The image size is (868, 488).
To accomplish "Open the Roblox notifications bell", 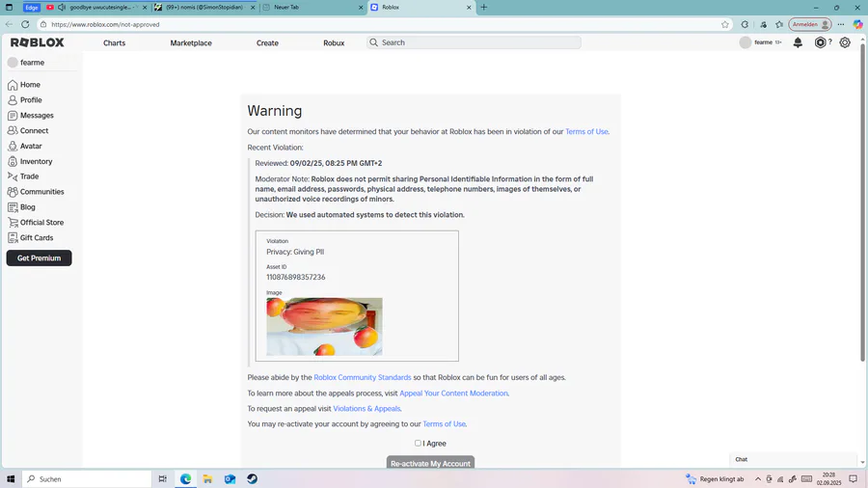I will (798, 42).
